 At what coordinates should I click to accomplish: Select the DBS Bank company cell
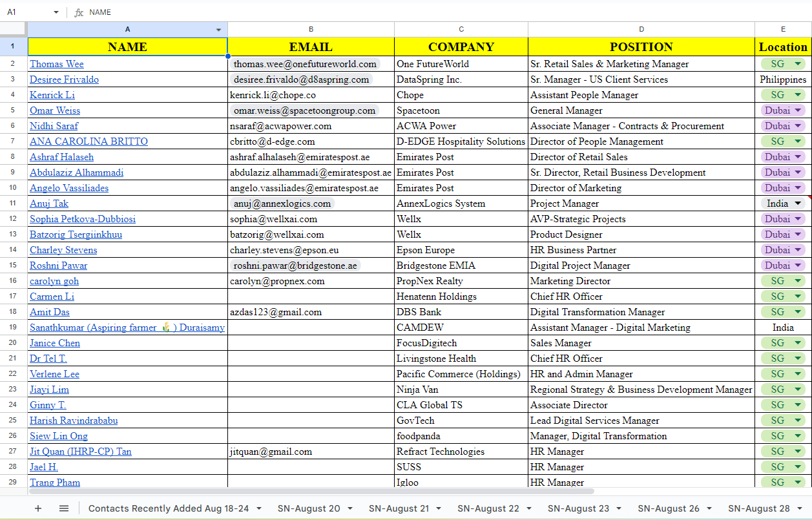tap(461, 312)
